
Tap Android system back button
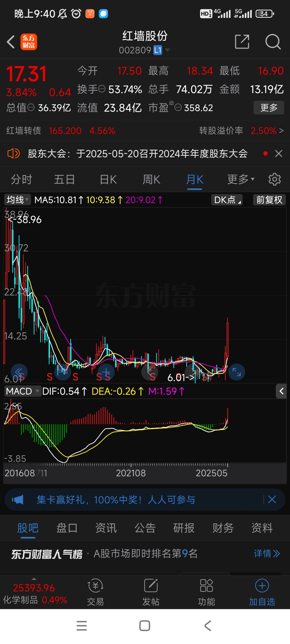point(208,626)
